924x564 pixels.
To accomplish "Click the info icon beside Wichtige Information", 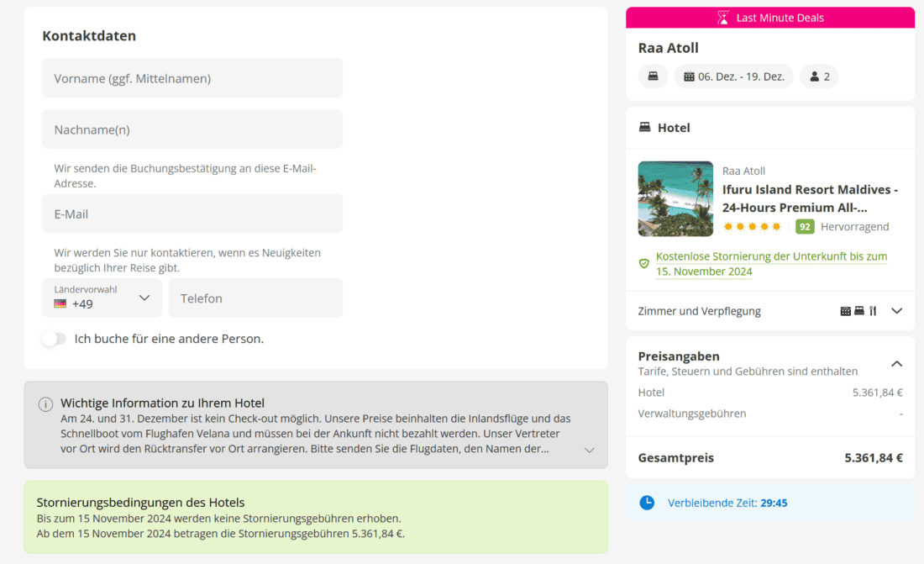I will [x=45, y=404].
